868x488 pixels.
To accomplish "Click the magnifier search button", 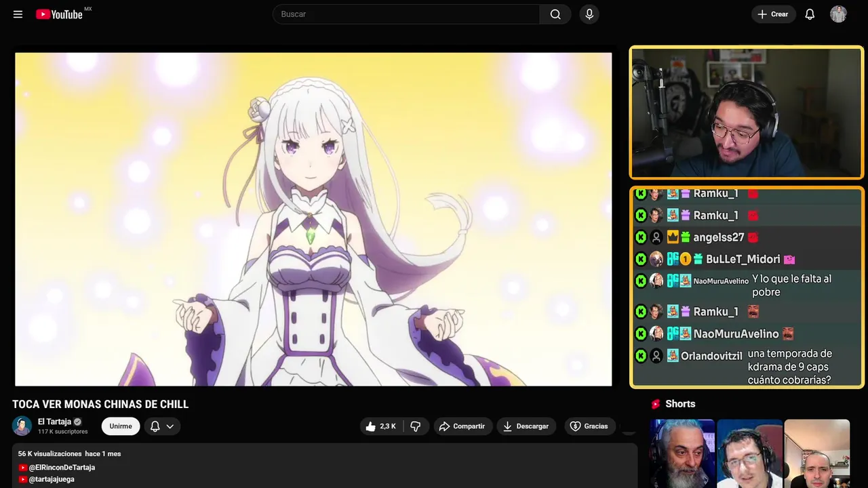I will (555, 14).
